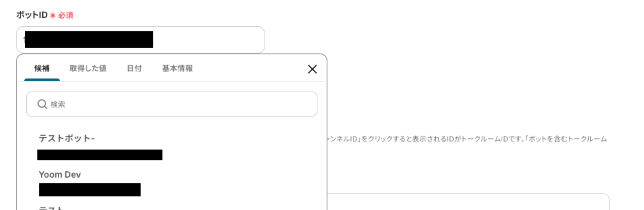This screenshot has width=644, height=210.
Task: Click the underline indicator beneath the 候補 tab
Action: (x=42, y=80)
